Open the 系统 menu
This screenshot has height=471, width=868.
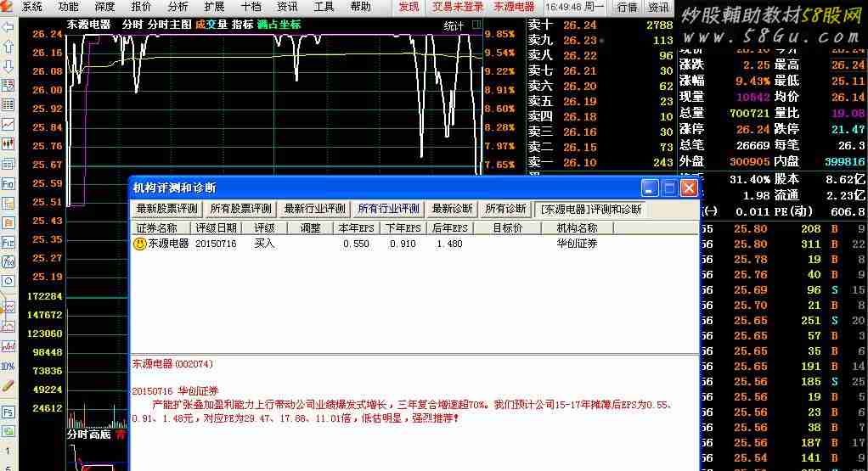pos(32,7)
